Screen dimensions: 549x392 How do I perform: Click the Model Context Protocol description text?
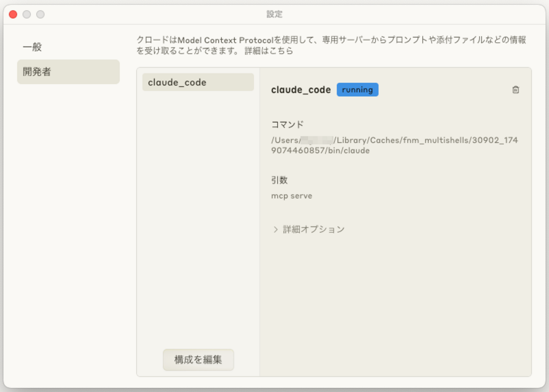pyautogui.click(x=332, y=45)
